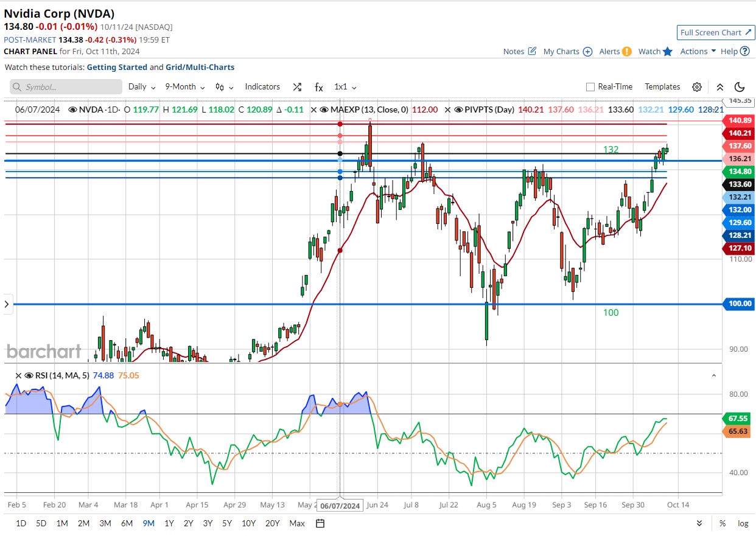
Task: Hide MAEXP moving average eye icon
Action: coord(324,110)
